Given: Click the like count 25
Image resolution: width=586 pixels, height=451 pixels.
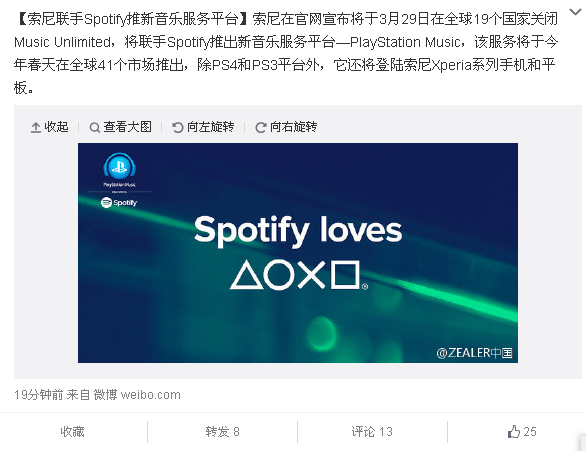Looking at the screenshot, I should pos(530,432).
